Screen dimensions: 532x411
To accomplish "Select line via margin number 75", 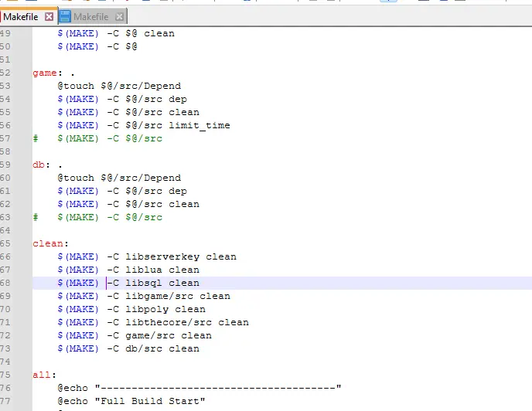I will pyautogui.click(x=5, y=375).
